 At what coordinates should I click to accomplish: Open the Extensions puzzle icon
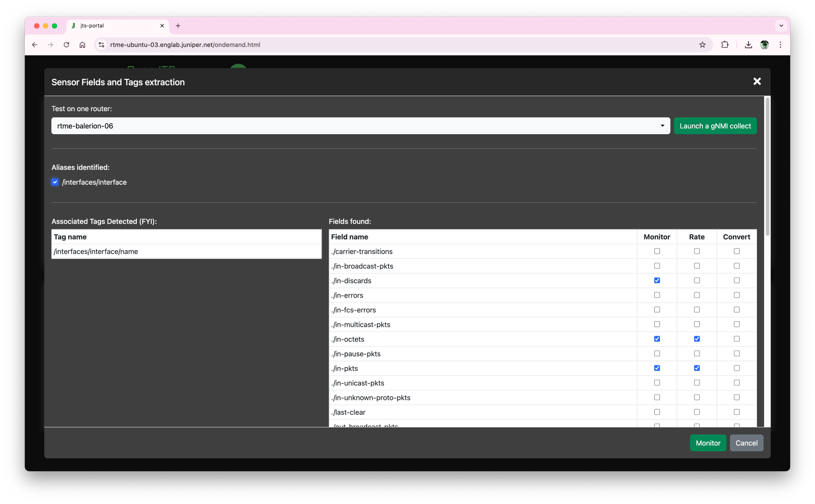[725, 45]
